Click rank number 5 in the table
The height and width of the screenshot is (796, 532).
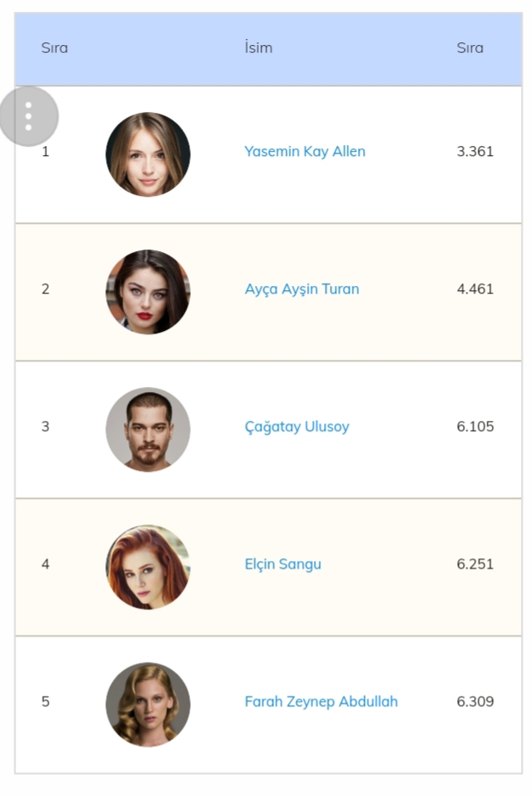46,702
